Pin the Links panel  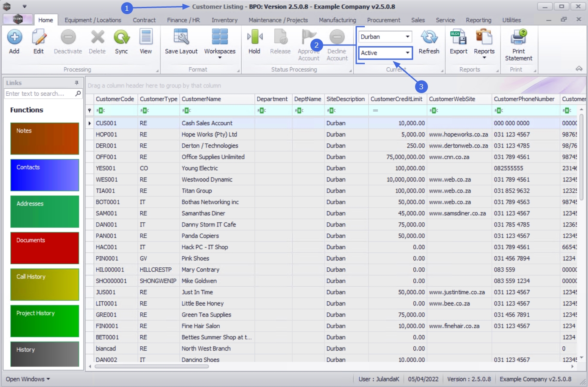tap(76, 83)
